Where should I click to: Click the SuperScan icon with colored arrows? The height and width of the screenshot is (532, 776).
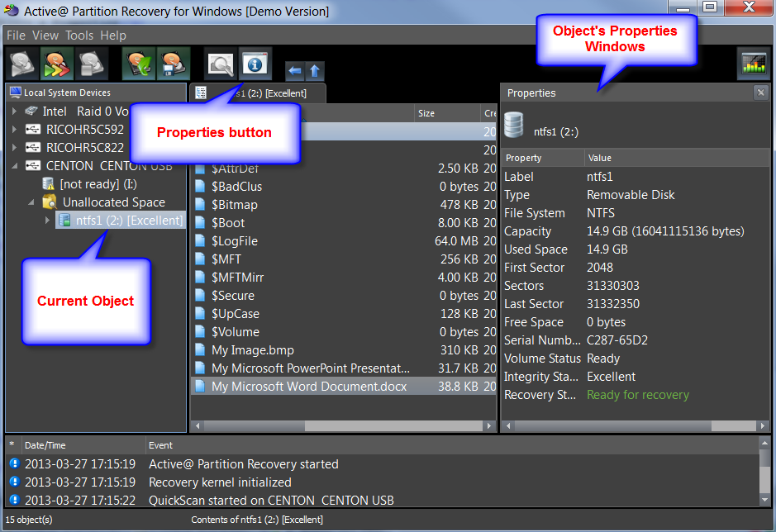click(57, 64)
